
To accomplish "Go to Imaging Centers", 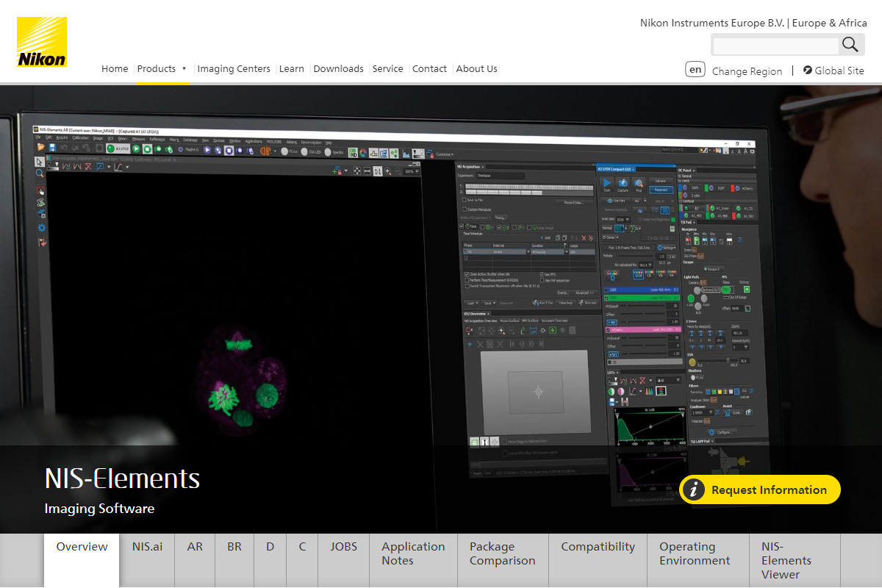I will tap(234, 69).
